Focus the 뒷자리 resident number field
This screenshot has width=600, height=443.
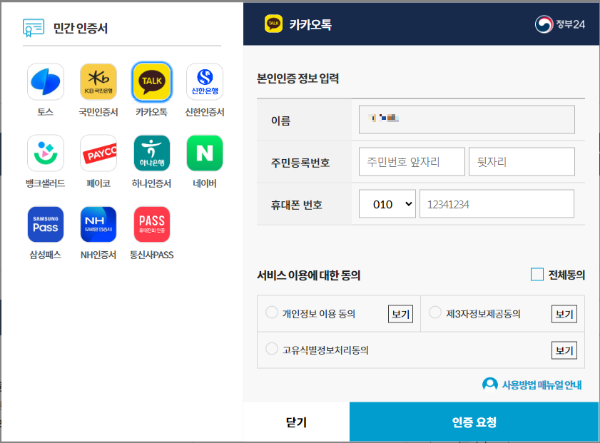[522, 162]
